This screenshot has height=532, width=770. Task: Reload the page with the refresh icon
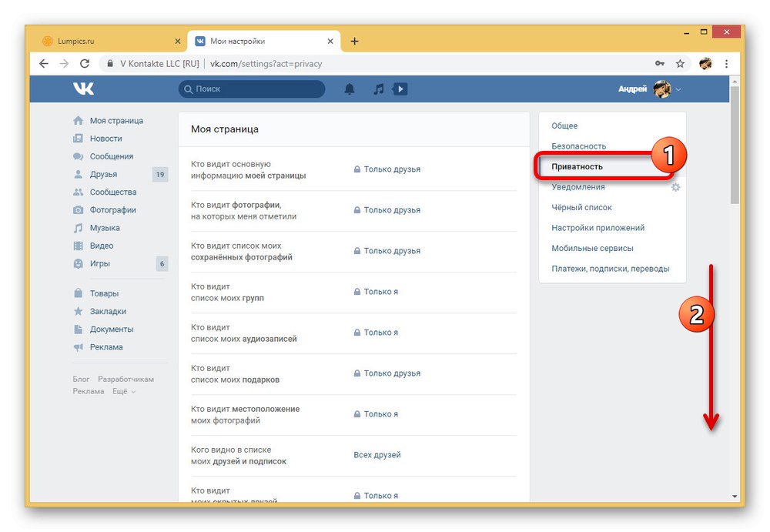pyautogui.click(x=85, y=63)
